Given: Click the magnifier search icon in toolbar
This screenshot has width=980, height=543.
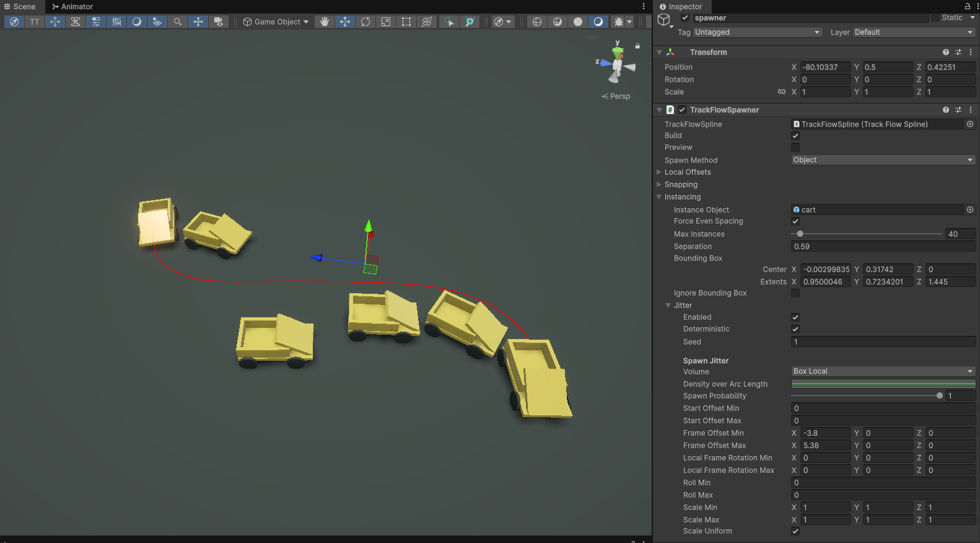Looking at the screenshot, I should click(x=178, y=22).
